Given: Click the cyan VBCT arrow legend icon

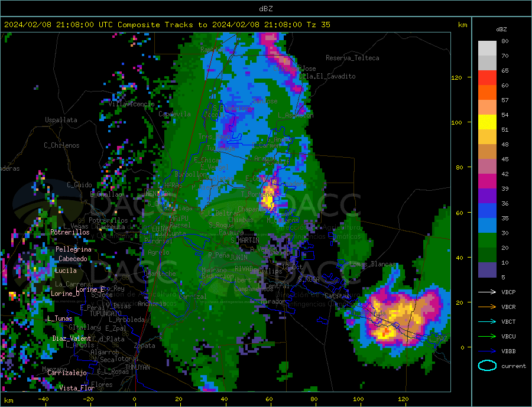Looking at the screenshot, I should coord(487,321).
